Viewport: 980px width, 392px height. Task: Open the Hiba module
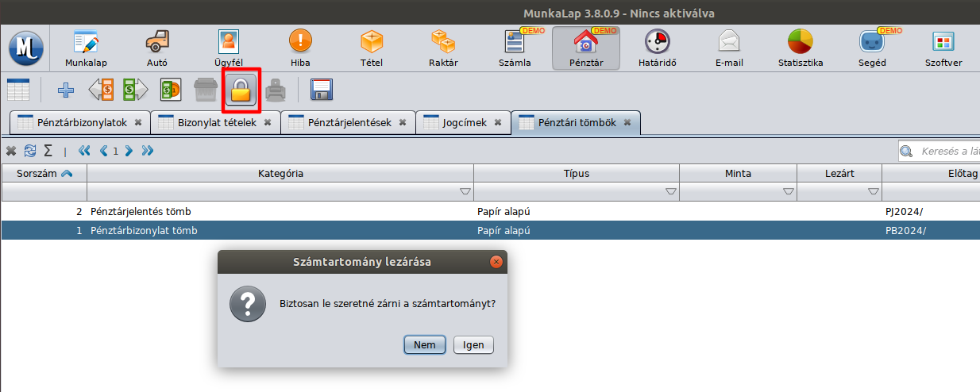(x=300, y=47)
